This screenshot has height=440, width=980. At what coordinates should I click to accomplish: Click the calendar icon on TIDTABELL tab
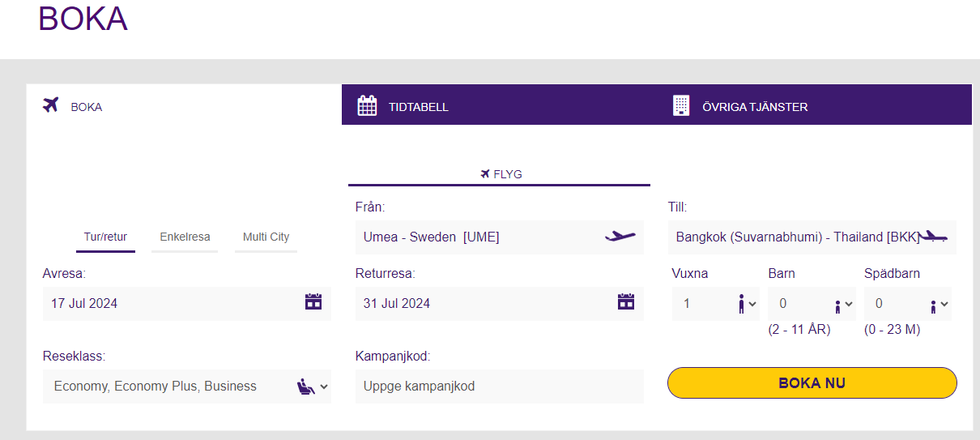(x=368, y=106)
